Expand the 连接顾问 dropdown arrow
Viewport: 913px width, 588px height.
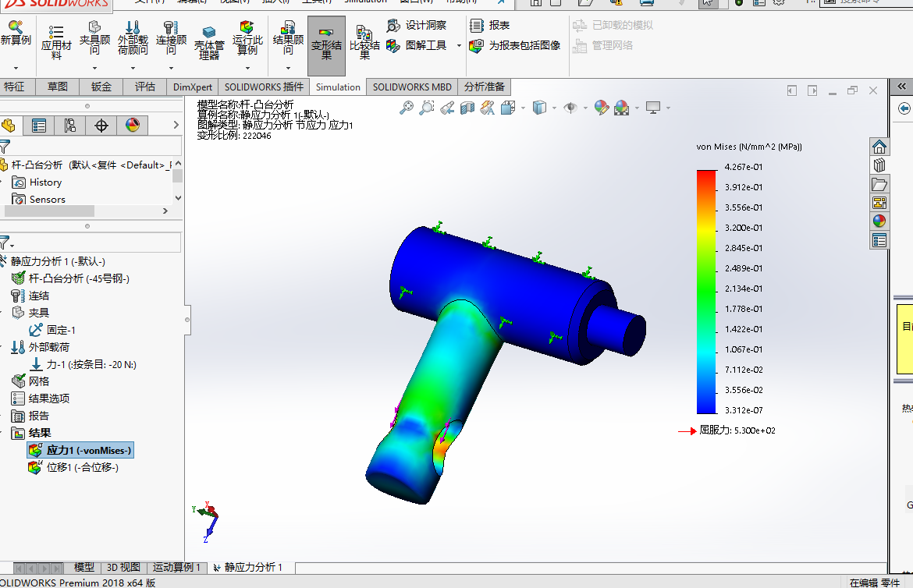[171, 68]
